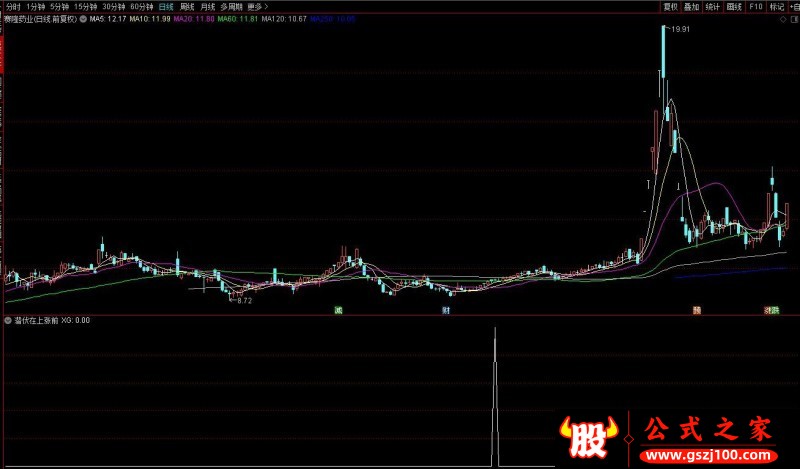Click the 19.91 high price label
Viewport: 800px width, 469px height.
680,29
